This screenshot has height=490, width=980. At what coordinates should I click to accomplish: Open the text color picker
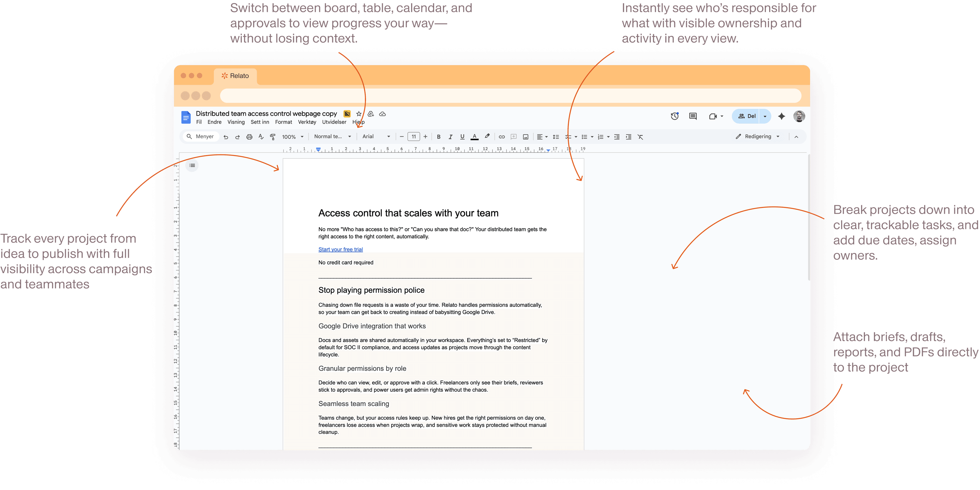tap(474, 137)
